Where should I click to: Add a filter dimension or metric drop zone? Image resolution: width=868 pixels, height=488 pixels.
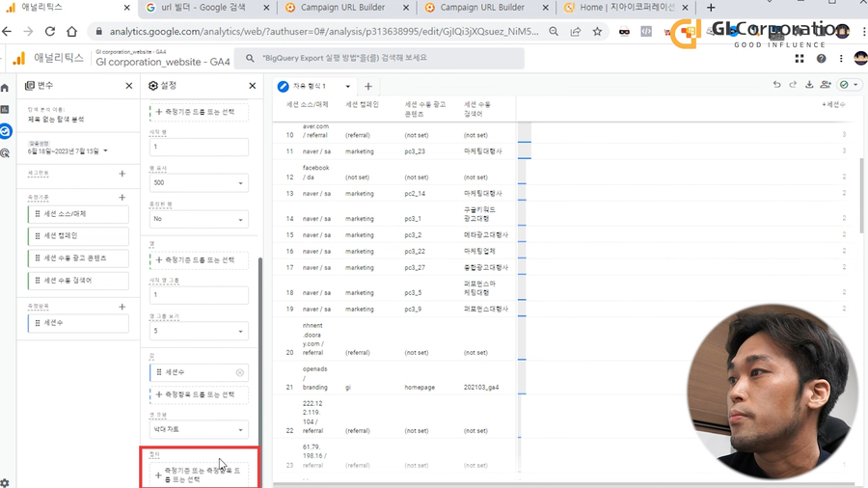click(x=199, y=474)
